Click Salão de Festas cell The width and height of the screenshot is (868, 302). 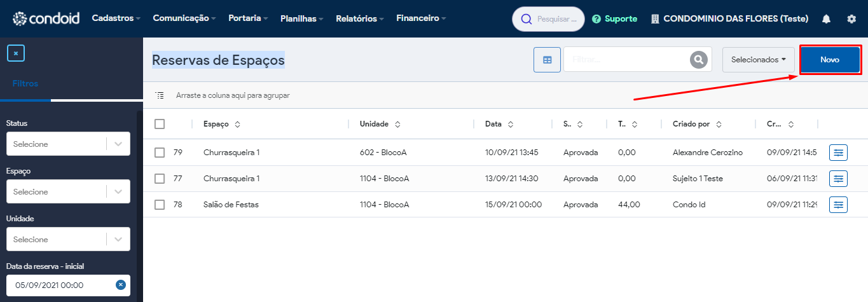tap(231, 205)
